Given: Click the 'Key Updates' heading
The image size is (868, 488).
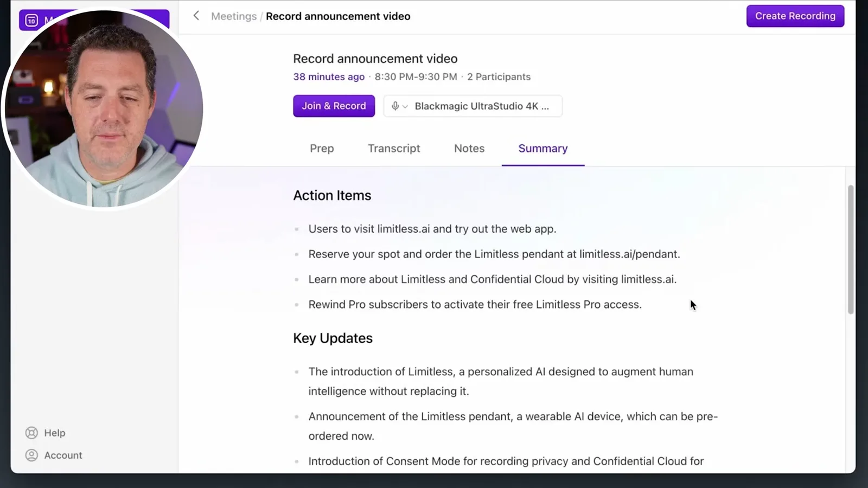Looking at the screenshot, I should 333,338.
